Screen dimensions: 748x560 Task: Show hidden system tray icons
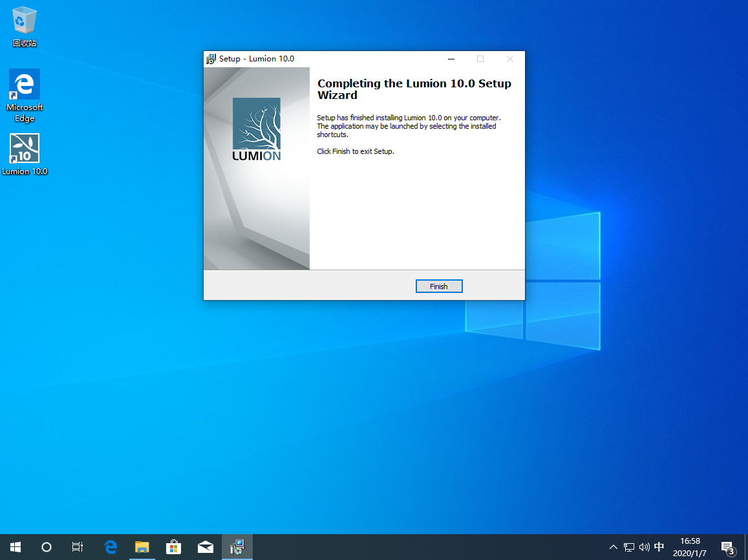tap(614, 547)
